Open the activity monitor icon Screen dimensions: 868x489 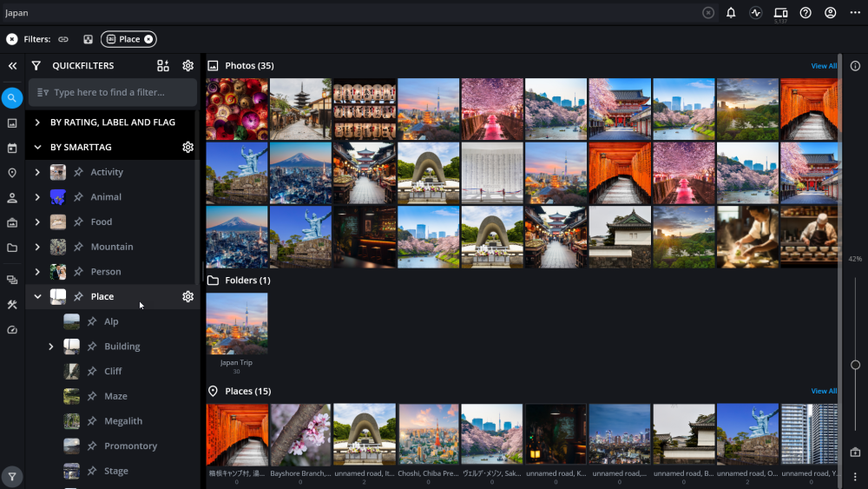pos(755,13)
